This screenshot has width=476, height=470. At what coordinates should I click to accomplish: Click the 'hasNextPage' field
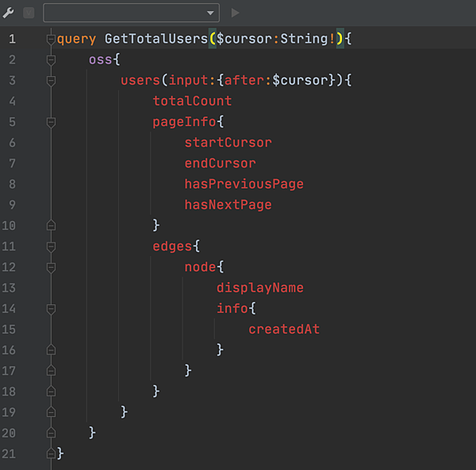point(228,205)
